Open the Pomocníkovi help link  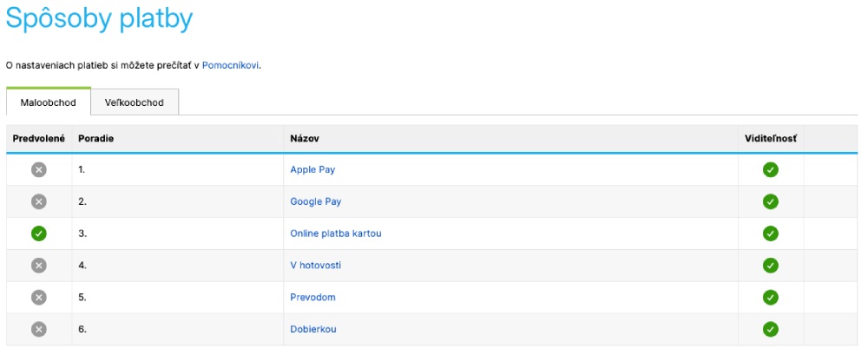(230, 65)
